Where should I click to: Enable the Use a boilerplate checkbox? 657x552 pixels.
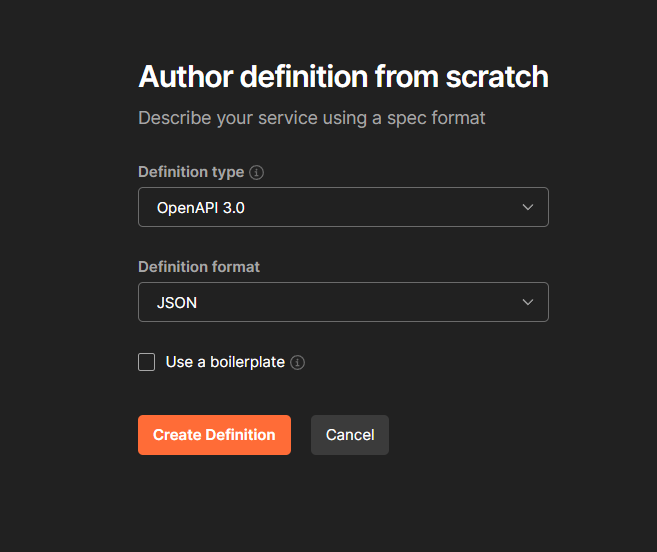[147, 362]
